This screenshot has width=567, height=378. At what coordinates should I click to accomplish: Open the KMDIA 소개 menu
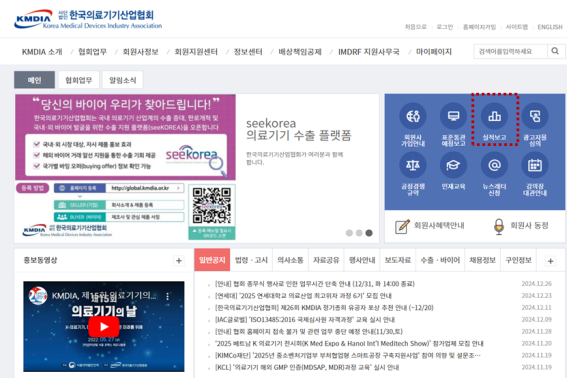tap(42, 52)
